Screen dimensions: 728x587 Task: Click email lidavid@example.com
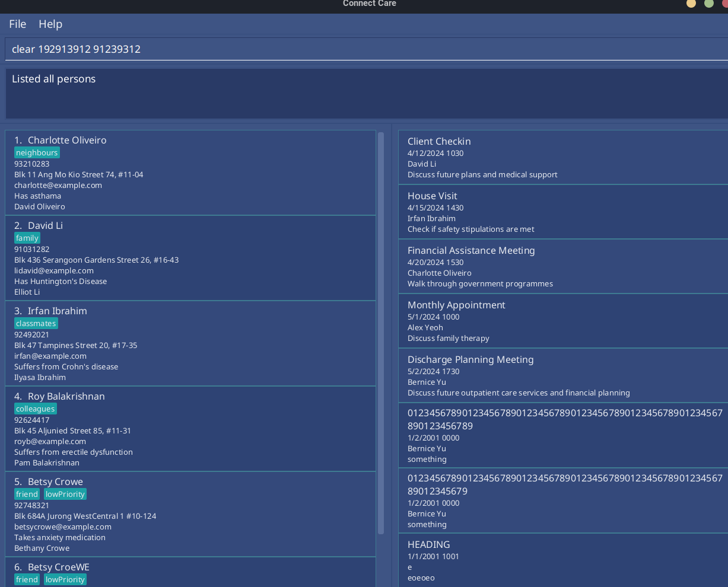click(x=54, y=270)
